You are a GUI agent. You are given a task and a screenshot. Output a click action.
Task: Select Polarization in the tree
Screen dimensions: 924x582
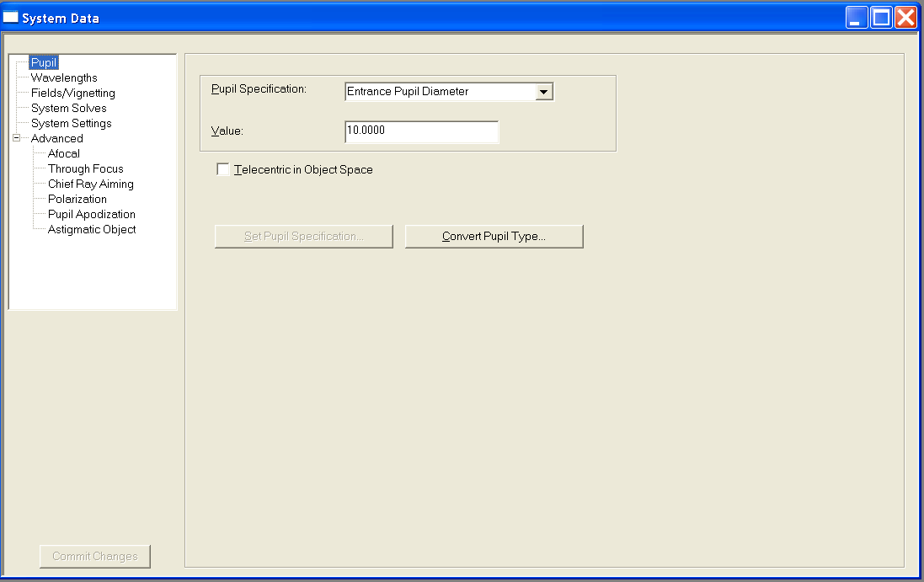click(x=77, y=200)
